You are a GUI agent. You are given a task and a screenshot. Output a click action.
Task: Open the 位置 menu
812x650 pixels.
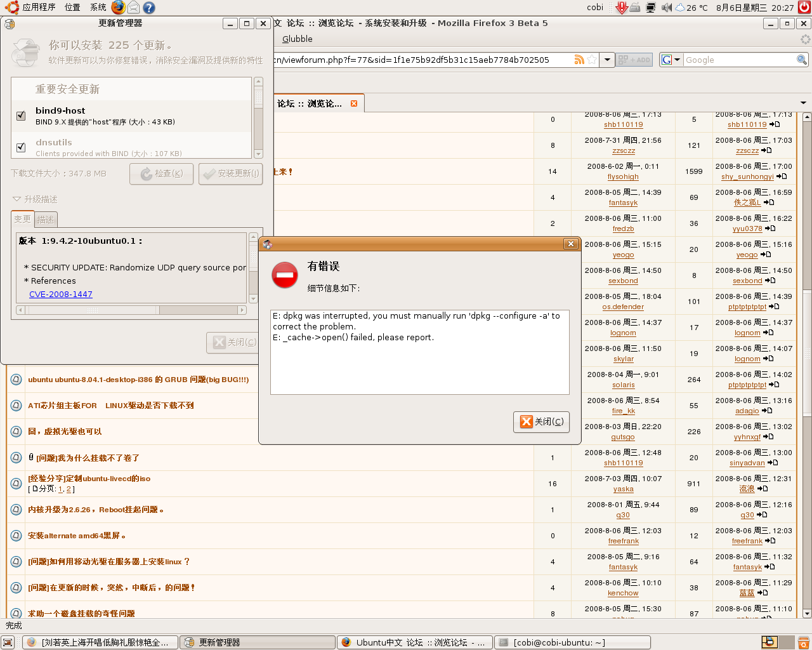72,8
